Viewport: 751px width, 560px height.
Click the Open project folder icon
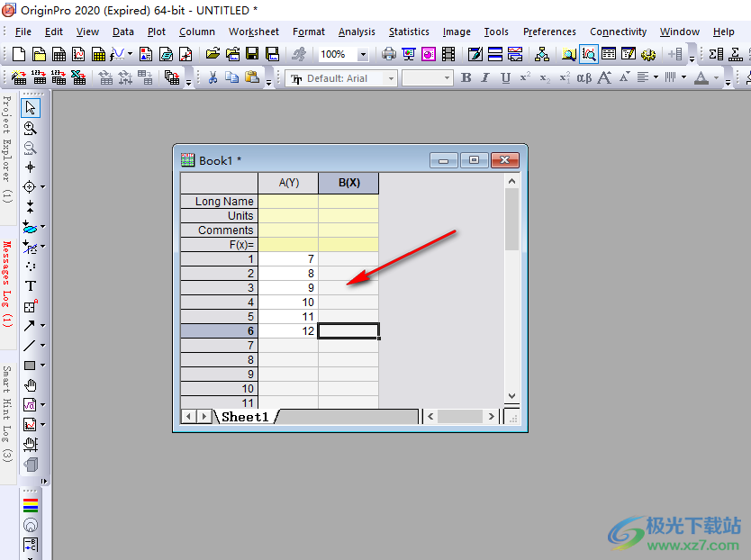213,54
